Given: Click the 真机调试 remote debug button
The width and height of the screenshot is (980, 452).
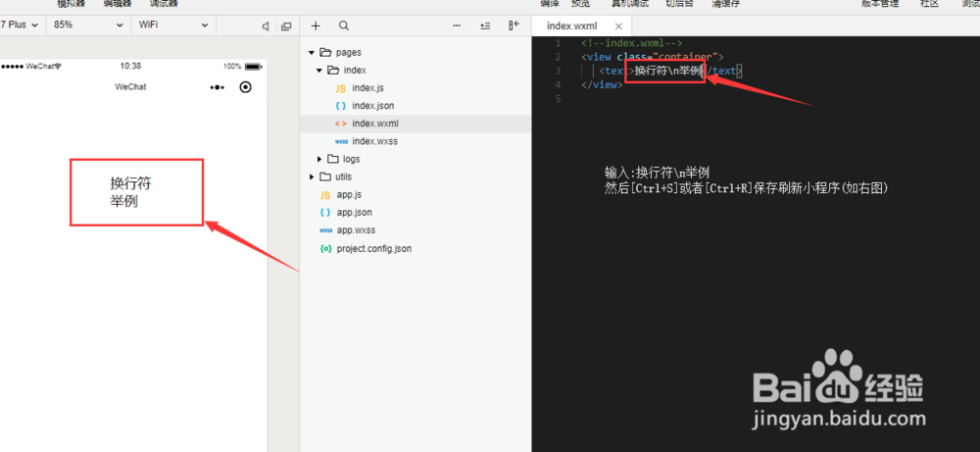Looking at the screenshot, I should pos(630,3).
